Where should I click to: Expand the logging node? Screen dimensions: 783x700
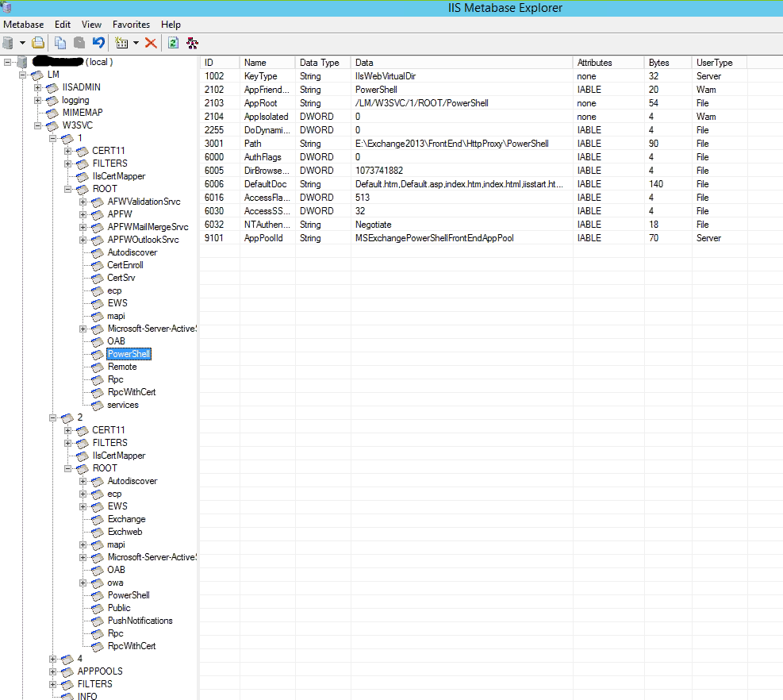click(x=37, y=101)
